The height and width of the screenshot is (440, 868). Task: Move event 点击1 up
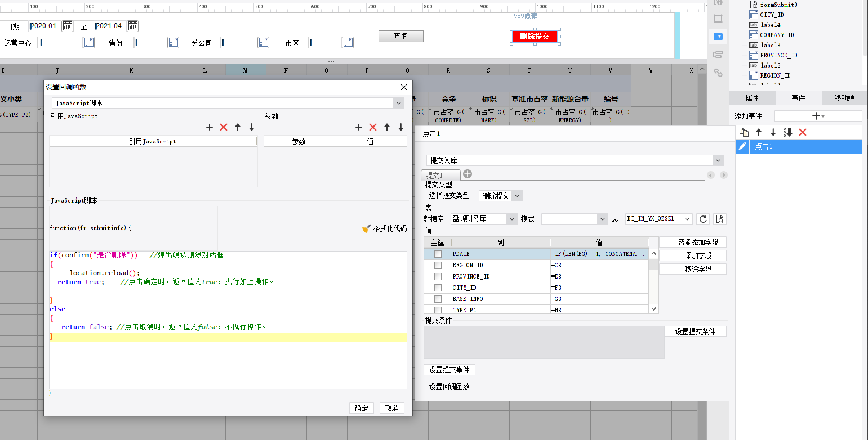pyautogui.click(x=759, y=132)
